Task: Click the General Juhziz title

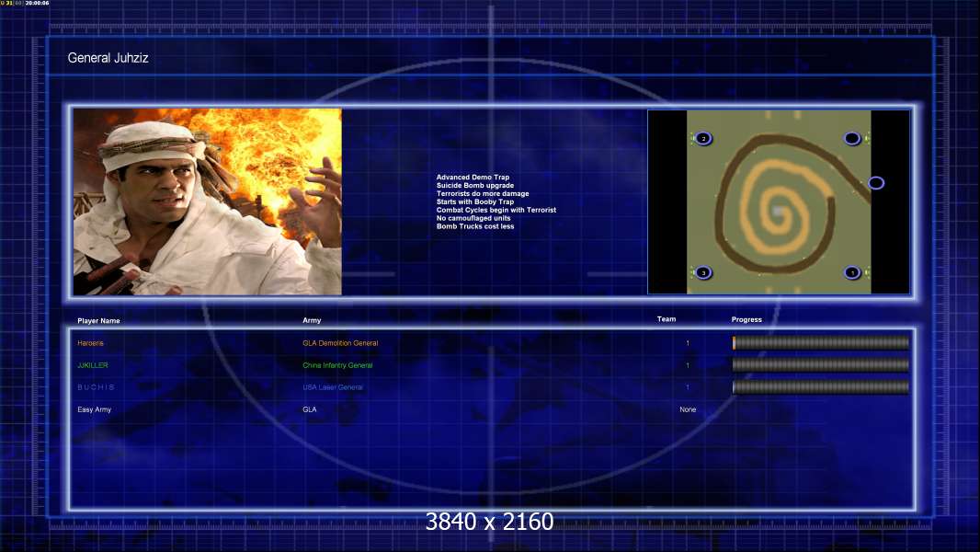Action: tap(108, 58)
